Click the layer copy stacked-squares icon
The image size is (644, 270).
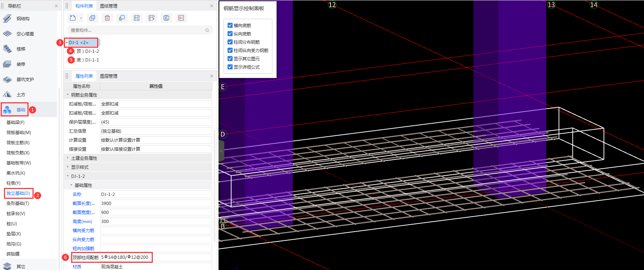[122, 18]
